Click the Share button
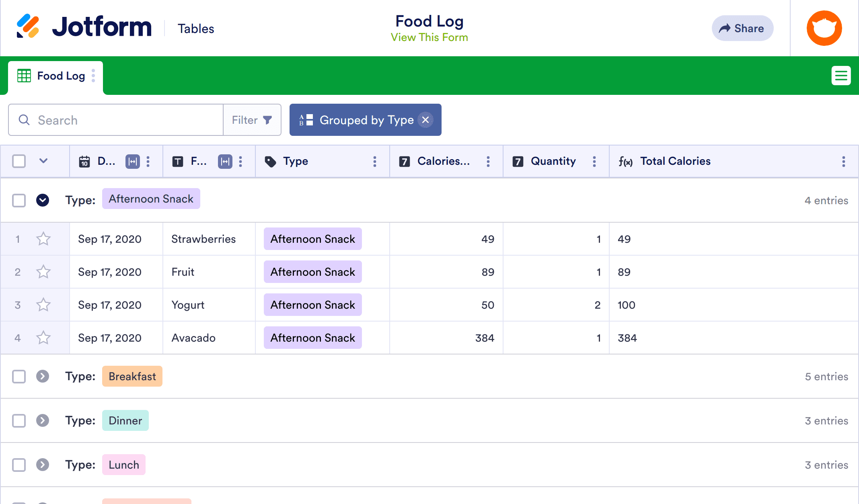 [x=742, y=28]
